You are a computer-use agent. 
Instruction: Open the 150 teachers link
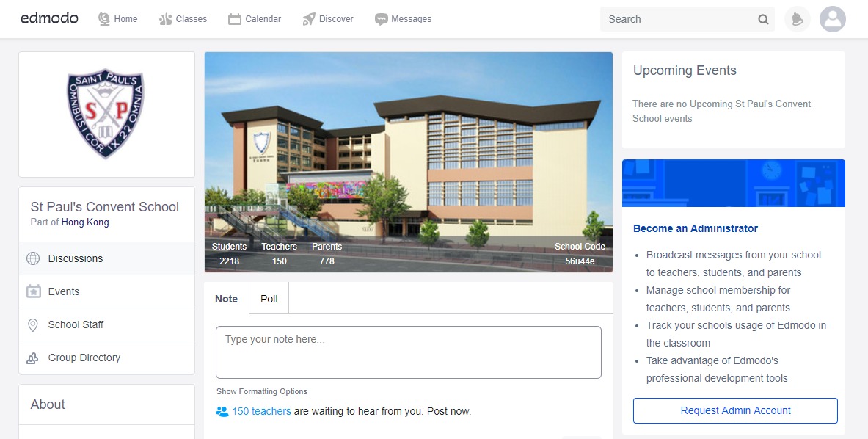tap(261, 411)
